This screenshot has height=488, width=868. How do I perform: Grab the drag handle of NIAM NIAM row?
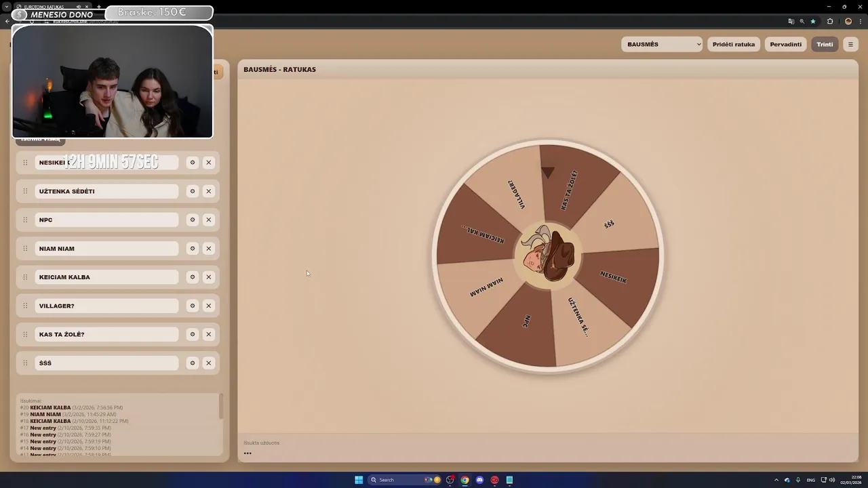click(25, 249)
